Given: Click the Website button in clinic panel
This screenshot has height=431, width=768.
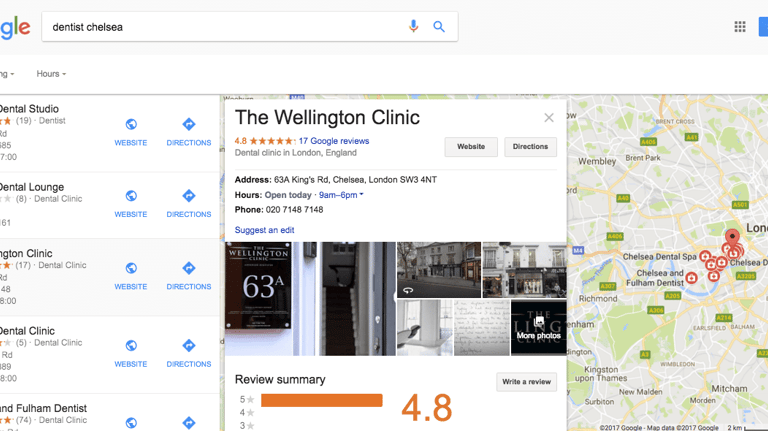Looking at the screenshot, I should (x=471, y=147).
